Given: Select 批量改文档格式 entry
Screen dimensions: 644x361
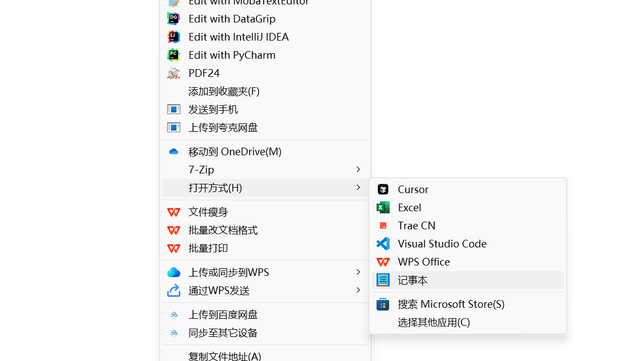Looking at the screenshot, I should [x=265, y=230].
